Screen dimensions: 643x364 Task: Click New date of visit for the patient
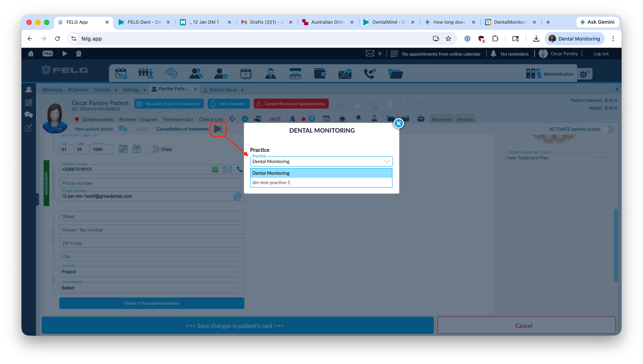(x=169, y=104)
